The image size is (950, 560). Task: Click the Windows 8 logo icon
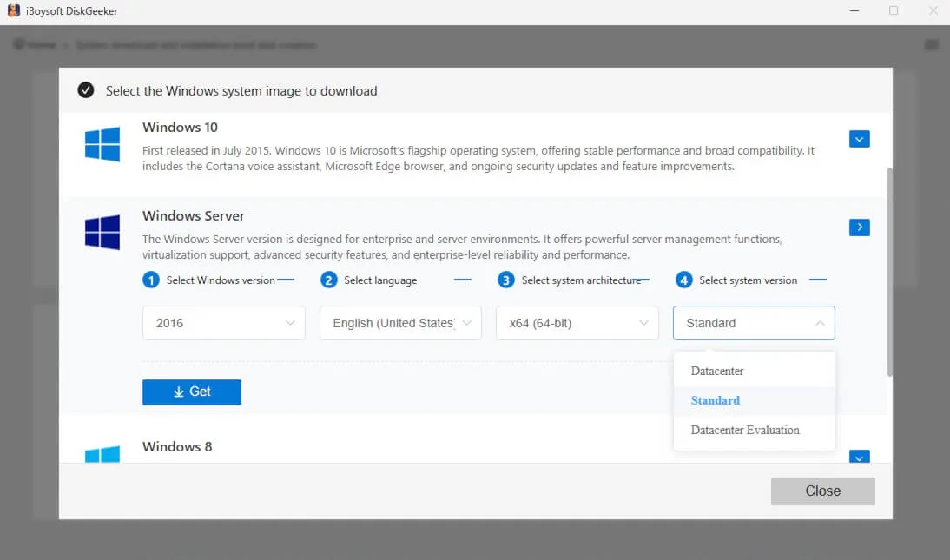[102, 455]
